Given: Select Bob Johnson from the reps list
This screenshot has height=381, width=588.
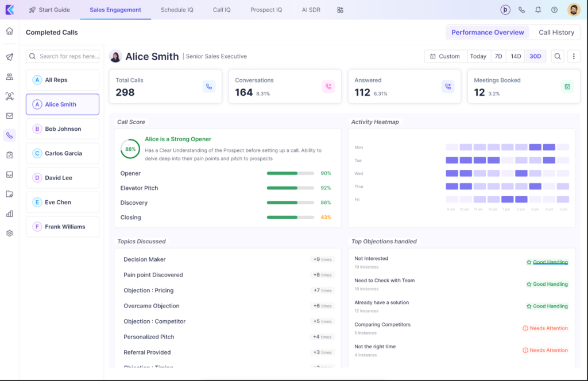Looking at the screenshot, I should pyautogui.click(x=63, y=129).
